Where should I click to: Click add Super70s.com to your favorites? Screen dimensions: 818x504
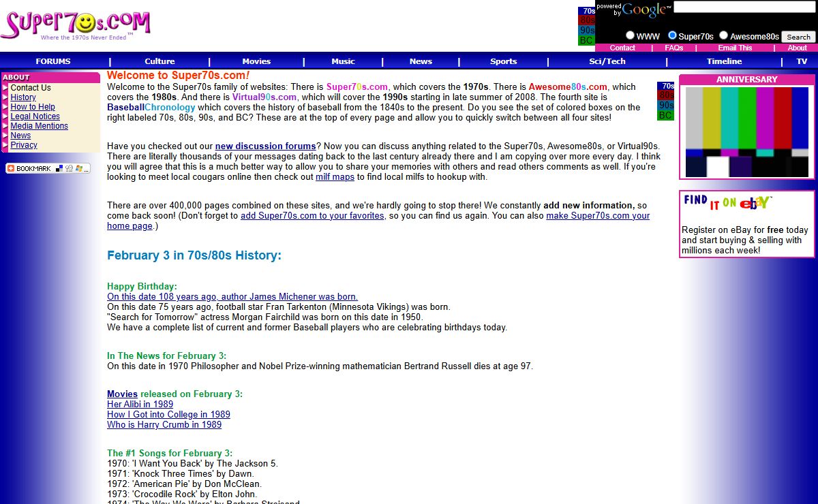pyautogui.click(x=312, y=216)
